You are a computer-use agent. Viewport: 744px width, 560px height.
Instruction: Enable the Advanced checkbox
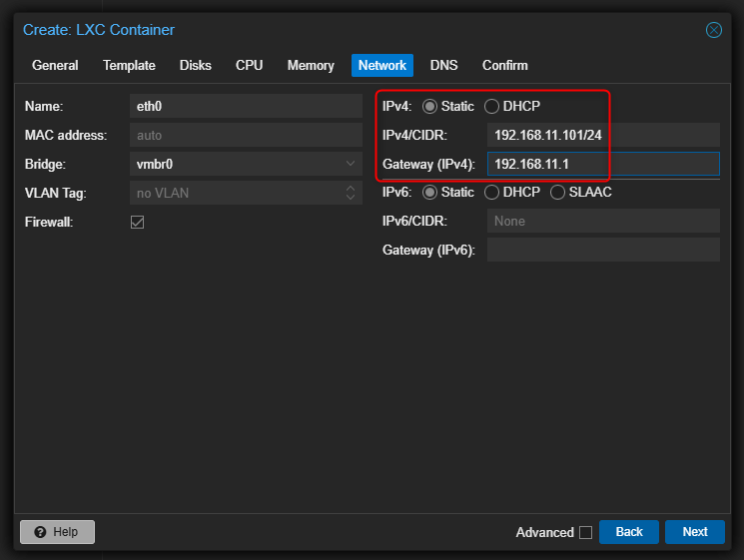pyautogui.click(x=585, y=532)
